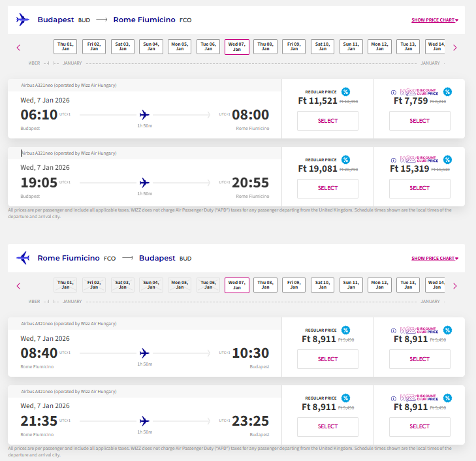The width and height of the screenshot is (476, 461).
Task: Select Discount Club price for 08:40 flight
Action: (419, 359)
